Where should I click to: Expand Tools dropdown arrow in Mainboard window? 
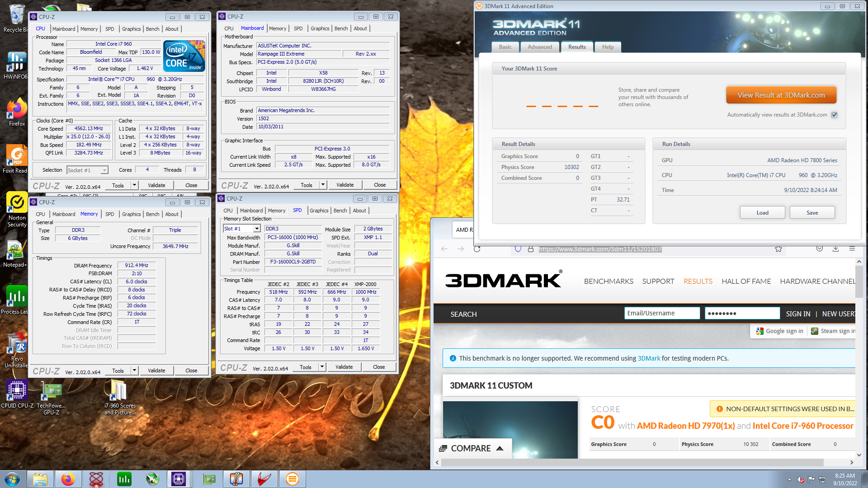(323, 185)
